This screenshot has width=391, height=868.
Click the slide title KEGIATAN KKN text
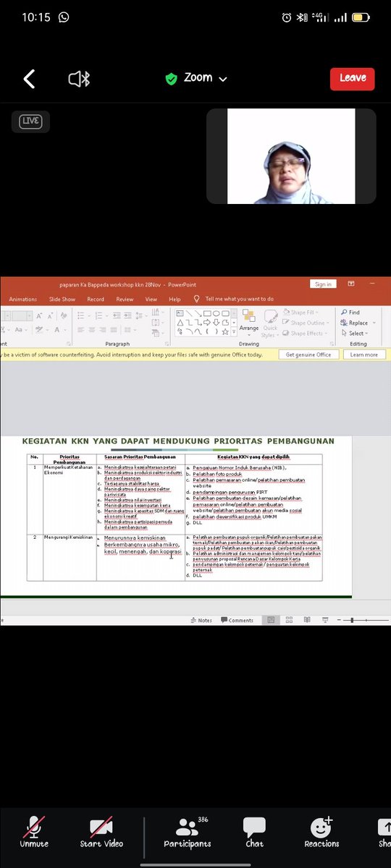click(x=179, y=441)
